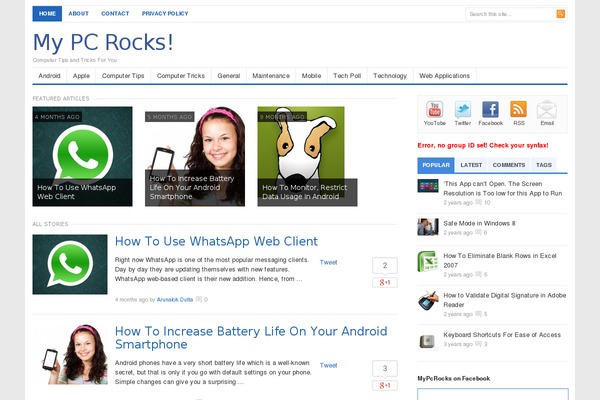This screenshot has height=400, width=600.
Task: Open the Computer Tips category
Action: pyautogui.click(x=123, y=76)
